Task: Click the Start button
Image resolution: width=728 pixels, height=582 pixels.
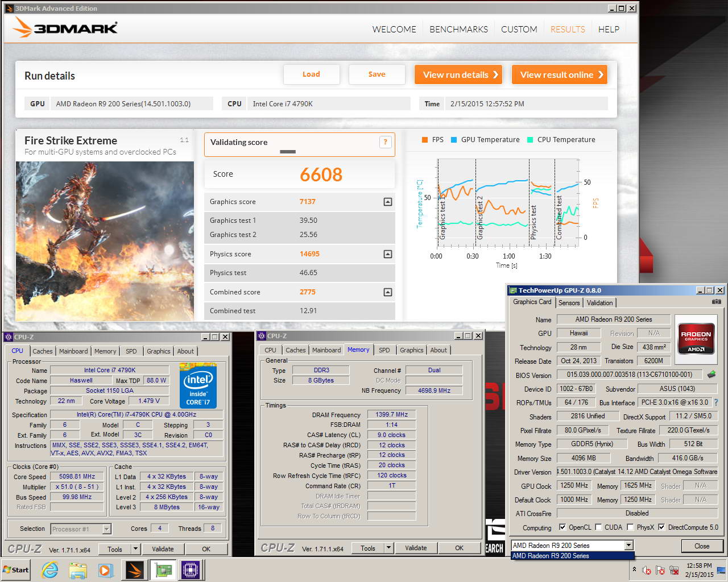Action: click(x=16, y=570)
